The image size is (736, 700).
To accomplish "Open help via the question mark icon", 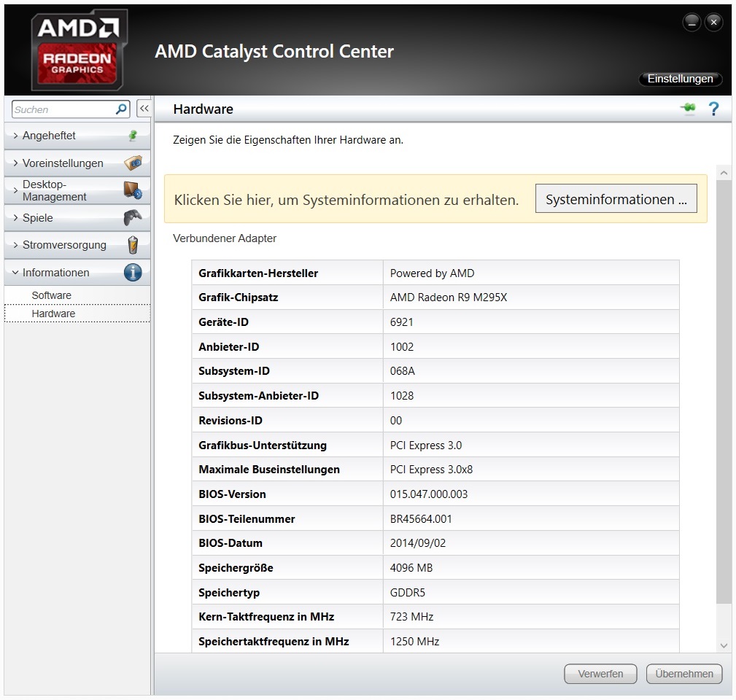I will tap(713, 109).
